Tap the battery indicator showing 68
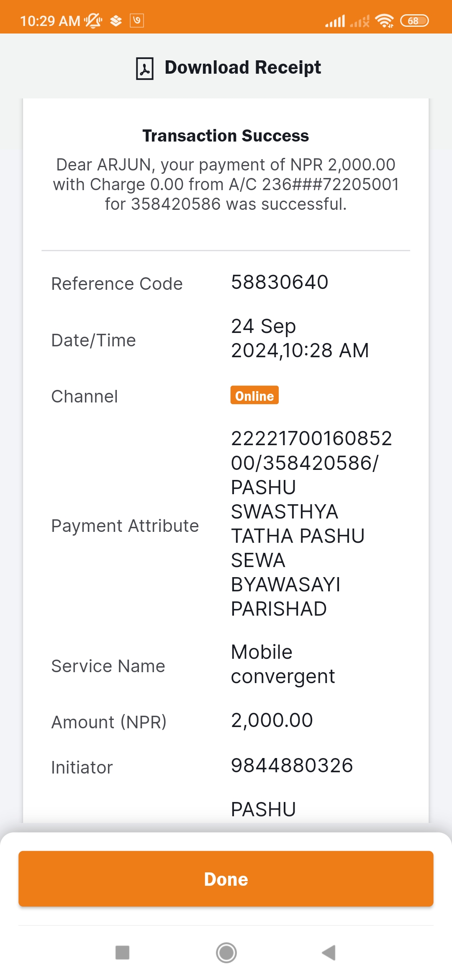Screen dimensions: 452x980 tap(414, 21)
